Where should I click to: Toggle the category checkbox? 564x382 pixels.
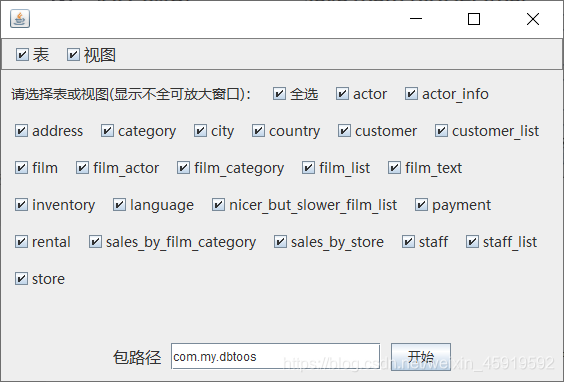[x=108, y=131]
